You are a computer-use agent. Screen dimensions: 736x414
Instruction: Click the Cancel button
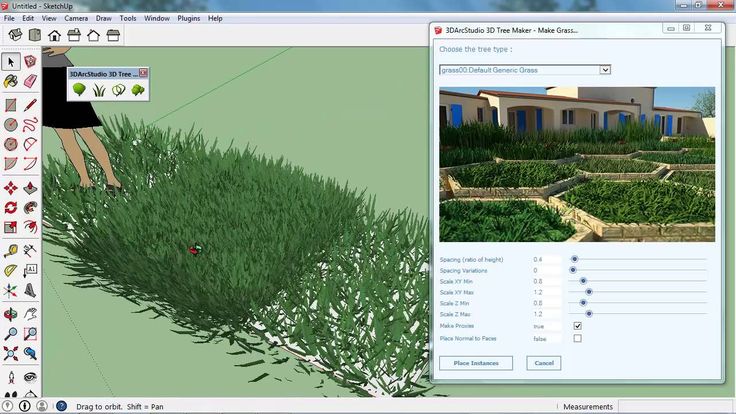click(x=544, y=363)
